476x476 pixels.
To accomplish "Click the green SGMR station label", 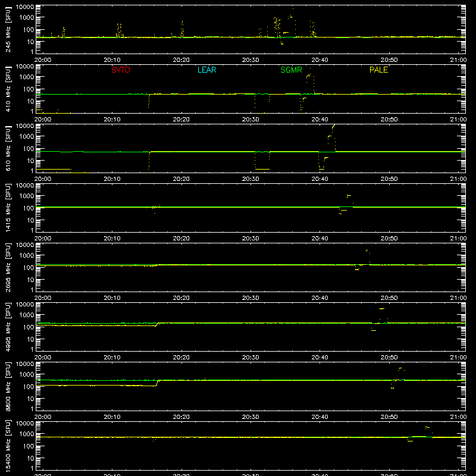I will (x=291, y=70).
